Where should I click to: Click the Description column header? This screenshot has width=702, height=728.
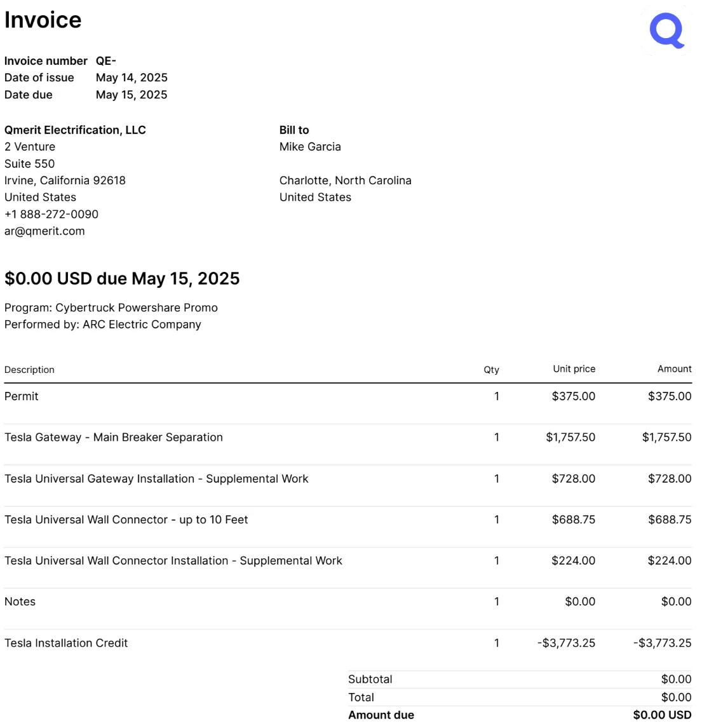(x=29, y=370)
